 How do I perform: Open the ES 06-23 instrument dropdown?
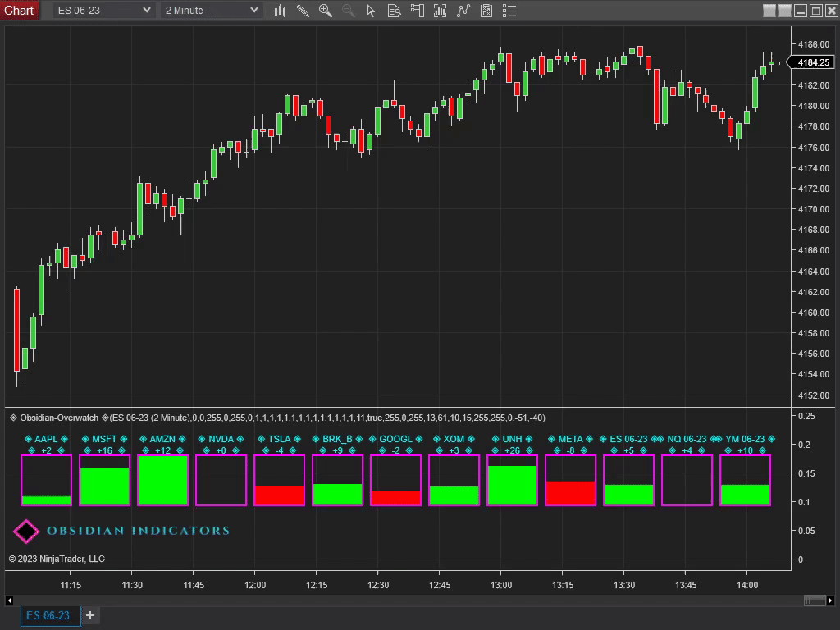[x=102, y=11]
